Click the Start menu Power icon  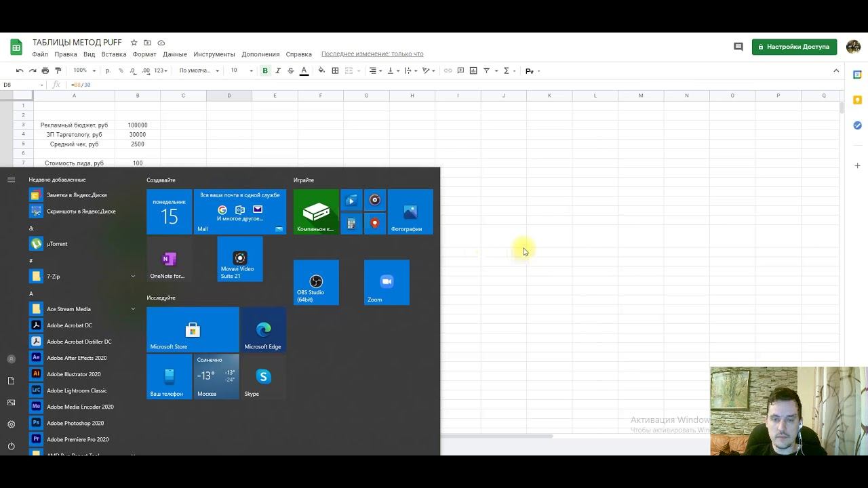[11, 446]
